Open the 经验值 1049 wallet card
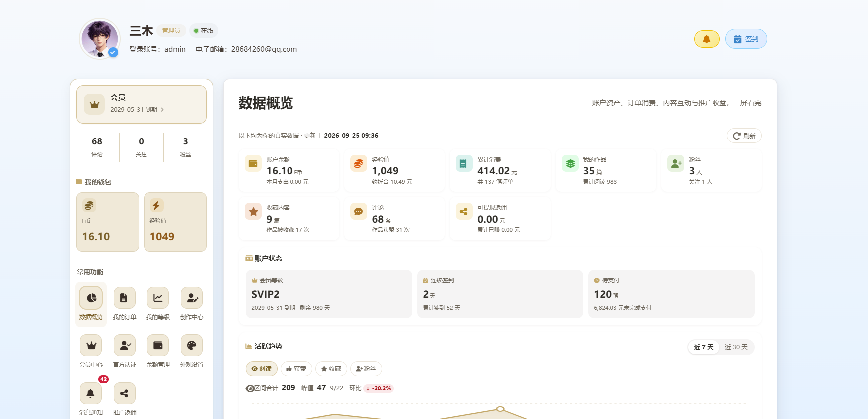 (x=175, y=222)
